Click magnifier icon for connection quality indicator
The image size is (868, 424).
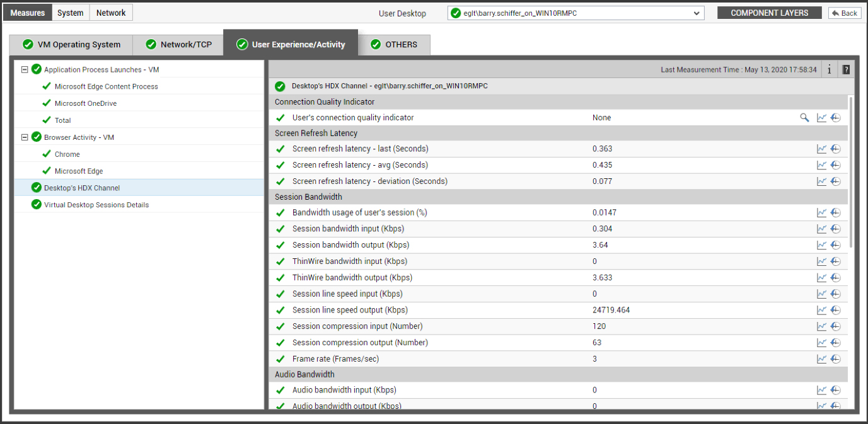coord(804,118)
